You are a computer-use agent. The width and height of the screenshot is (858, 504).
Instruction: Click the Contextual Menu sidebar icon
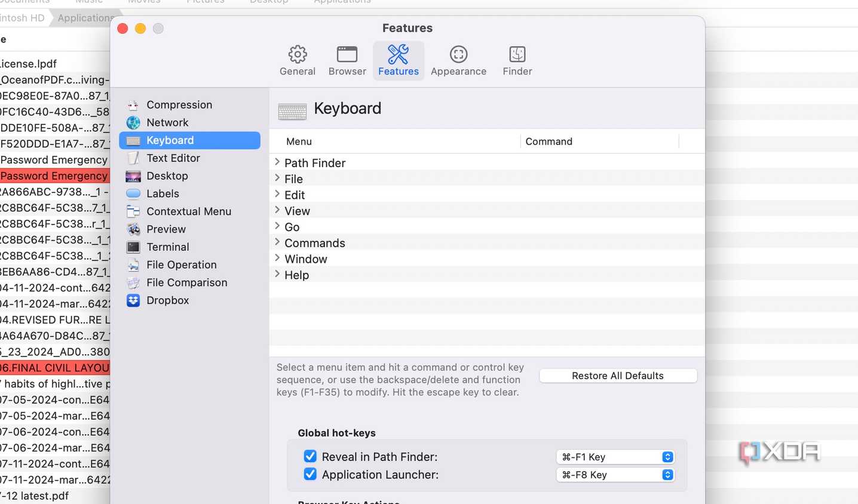coord(133,211)
